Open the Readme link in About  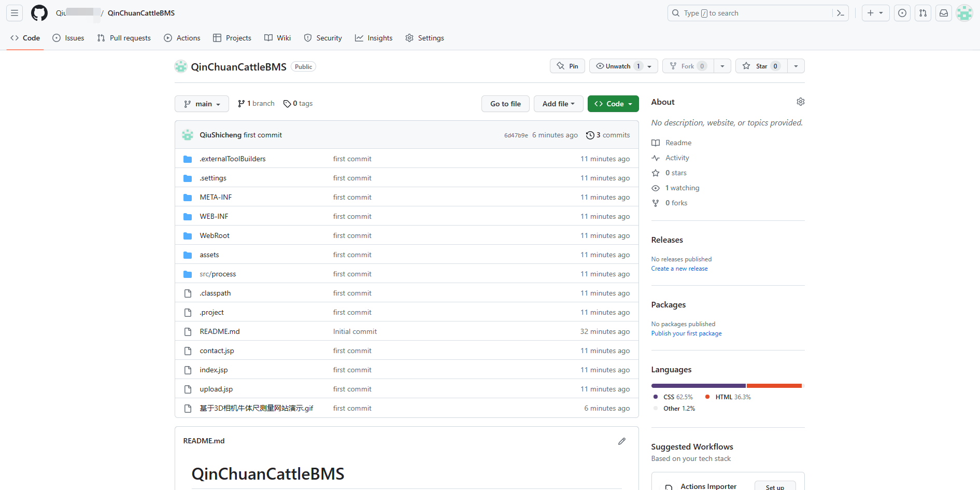tap(672, 143)
